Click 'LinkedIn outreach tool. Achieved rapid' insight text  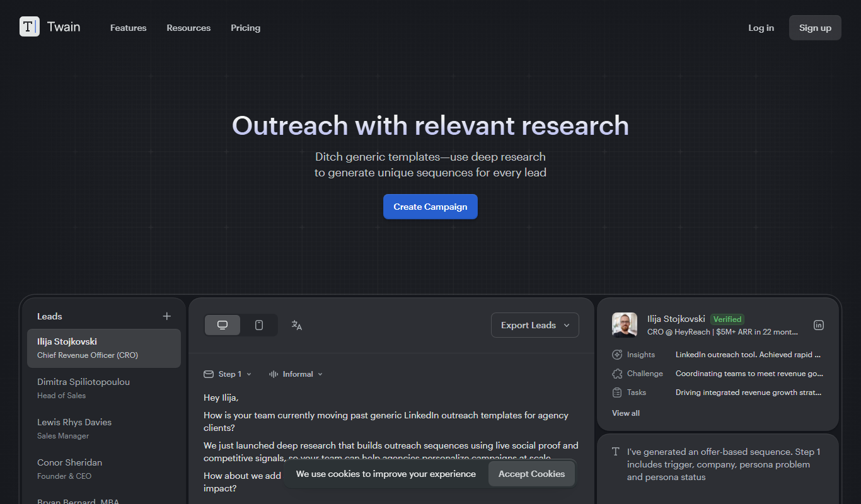(x=748, y=355)
